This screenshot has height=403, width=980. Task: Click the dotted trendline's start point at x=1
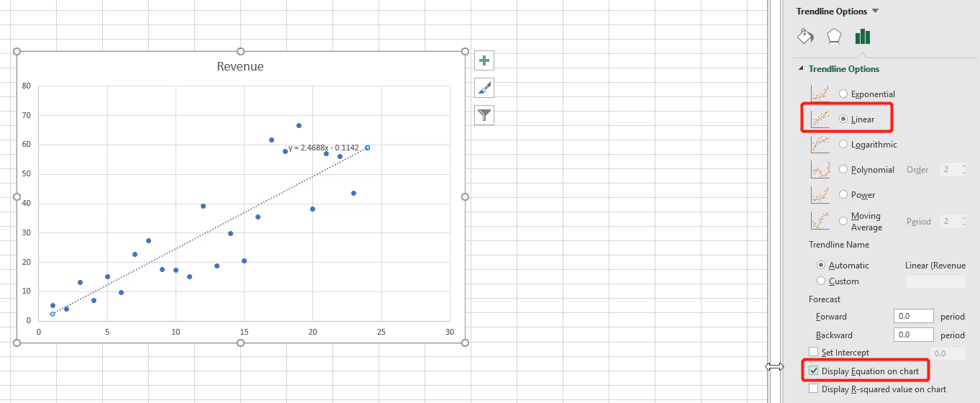point(53,314)
